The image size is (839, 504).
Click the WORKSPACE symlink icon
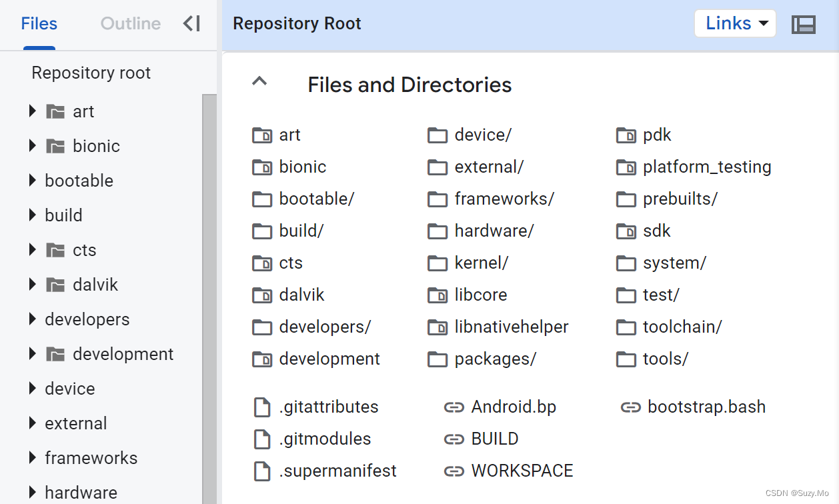(x=454, y=471)
